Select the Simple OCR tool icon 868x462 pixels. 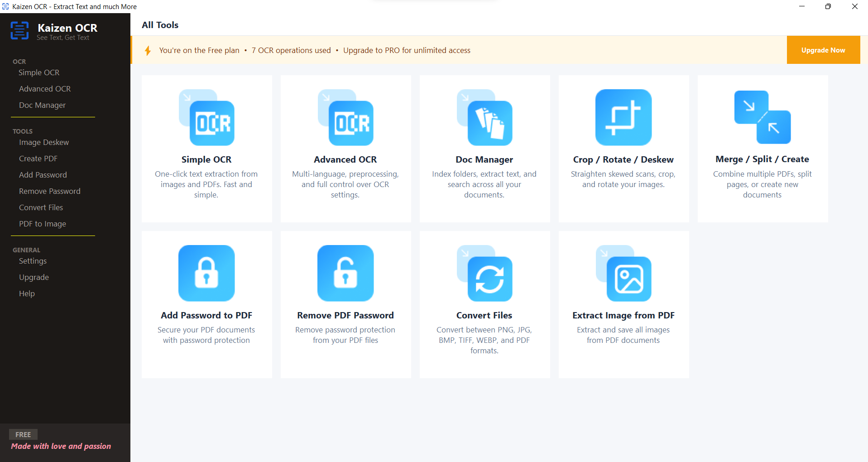[x=206, y=118]
